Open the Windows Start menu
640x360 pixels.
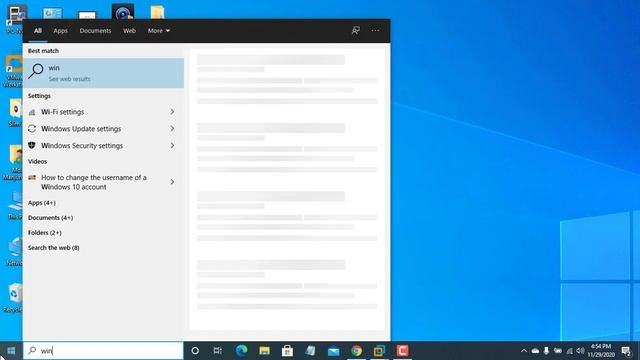tap(11, 351)
